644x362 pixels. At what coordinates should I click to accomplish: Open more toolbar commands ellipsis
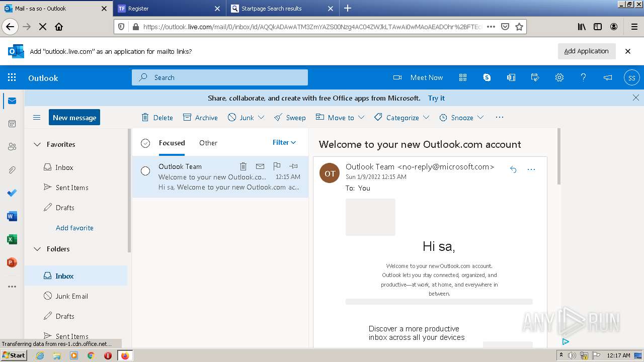point(499,118)
